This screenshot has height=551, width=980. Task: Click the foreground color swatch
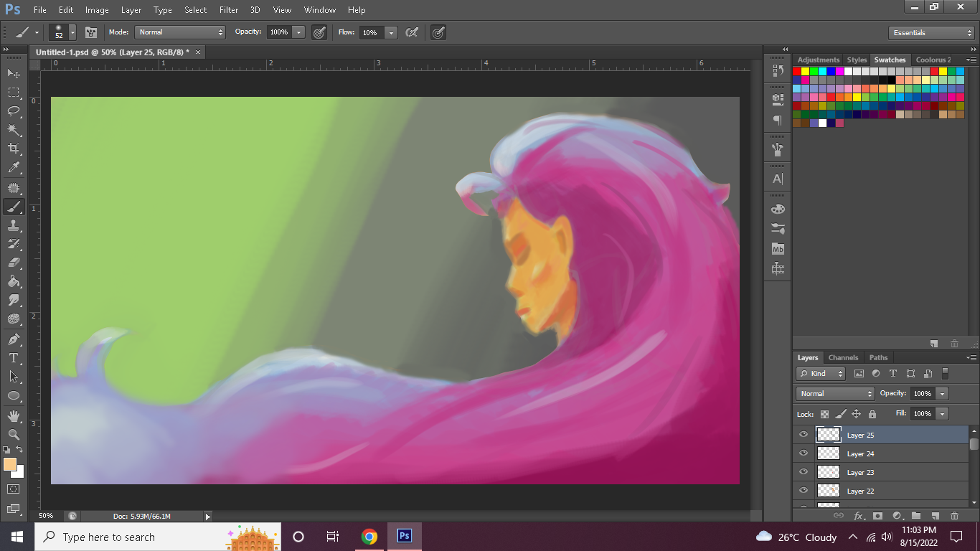pyautogui.click(x=10, y=464)
